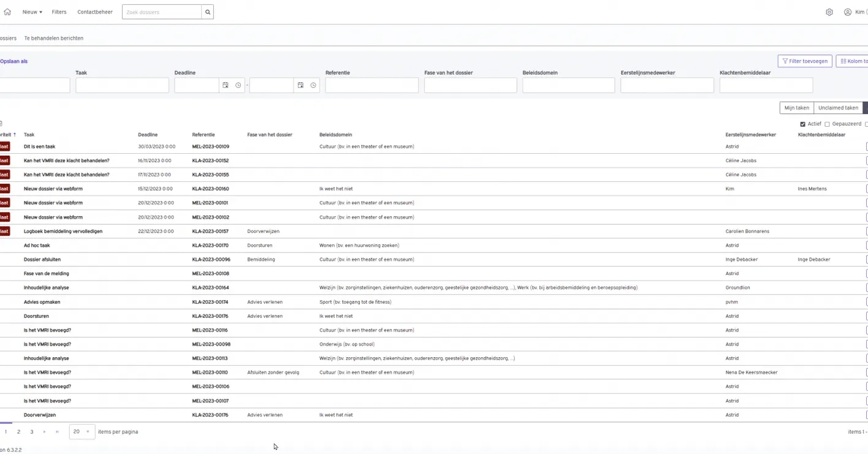Open Contactbeheer in top navigation
Screen dimensions: 868x454
click(x=95, y=12)
